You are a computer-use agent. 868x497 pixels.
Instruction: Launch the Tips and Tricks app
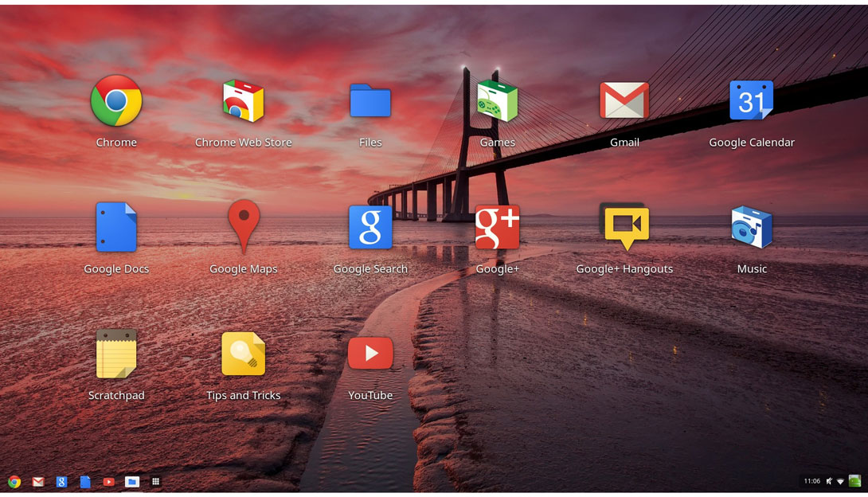tap(243, 354)
